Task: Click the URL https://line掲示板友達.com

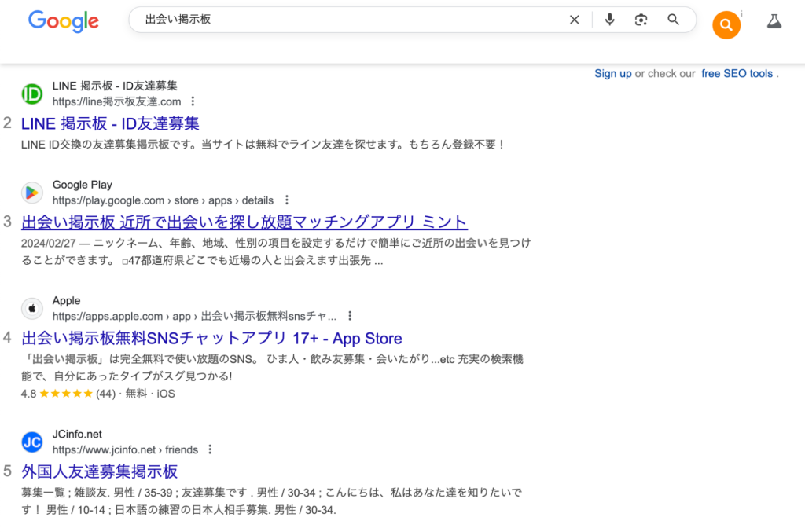Action: coord(116,101)
